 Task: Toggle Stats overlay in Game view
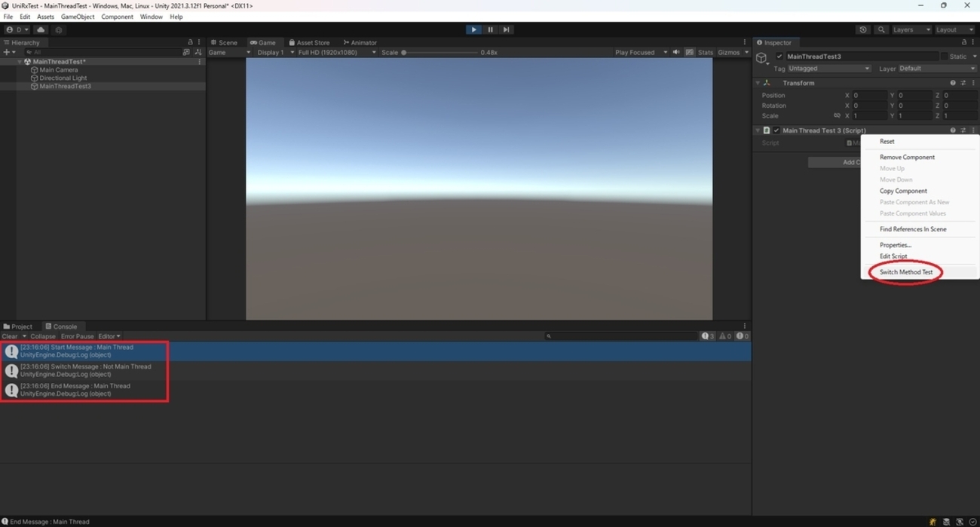coord(705,52)
